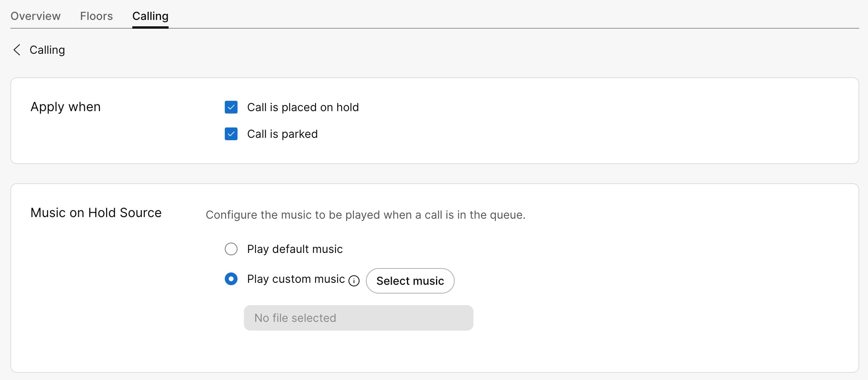Open the Floors tab
Image resolution: width=868 pixels, height=380 pixels.
click(96, 16)
